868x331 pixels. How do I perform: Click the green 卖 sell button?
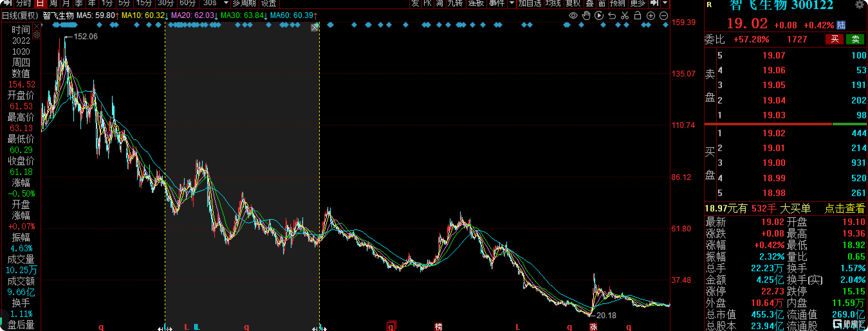click(855, 39)
